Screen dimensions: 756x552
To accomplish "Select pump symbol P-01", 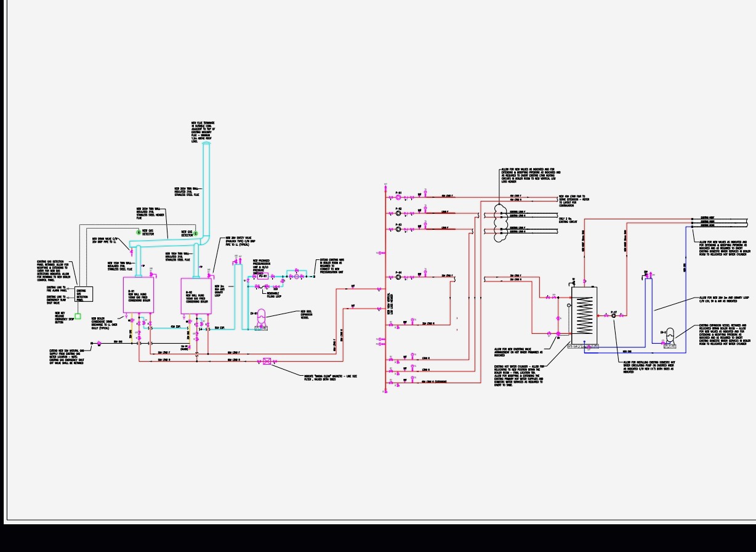I will click(398, 198).
